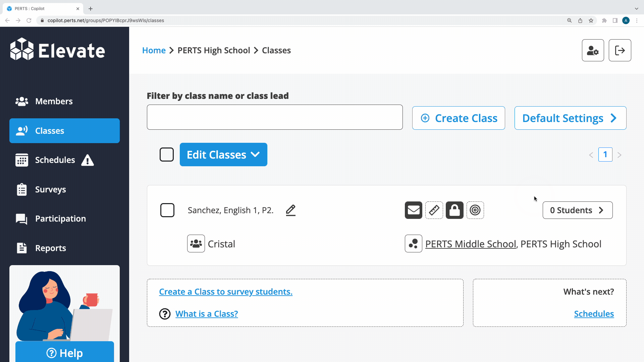
Task: Check the Sanchez, English 1, P2. checkbox
Action: coord(167,210)
